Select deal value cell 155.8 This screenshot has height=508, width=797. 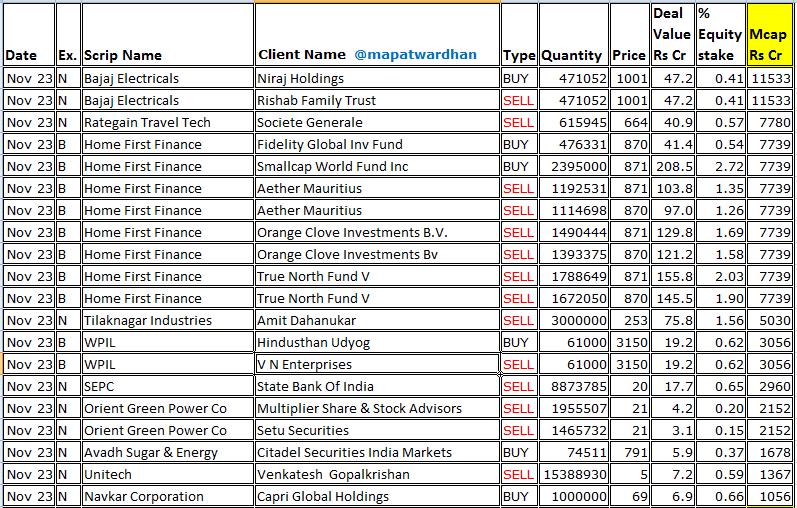point(672,276)
